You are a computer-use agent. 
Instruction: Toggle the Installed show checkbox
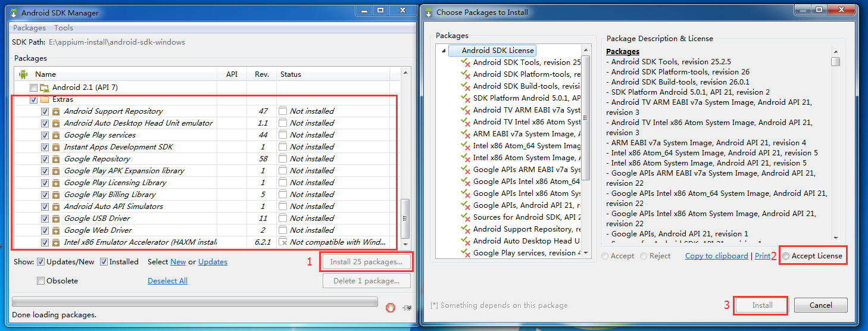point(104,262)
